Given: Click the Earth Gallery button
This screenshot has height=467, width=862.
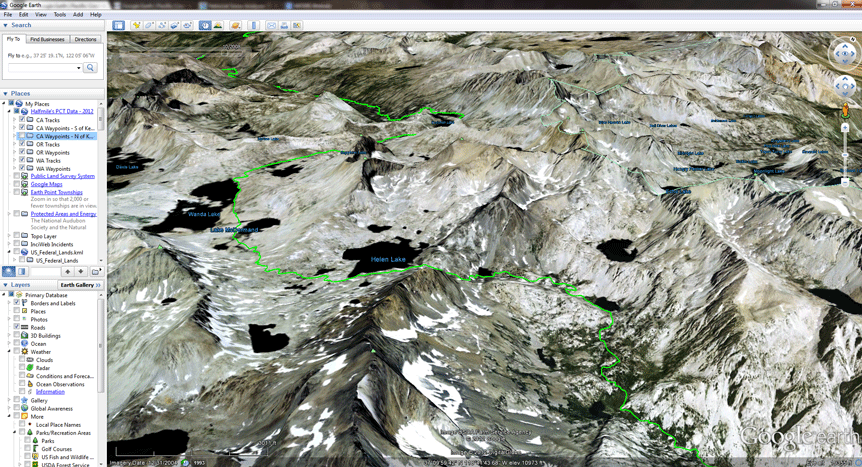Looking at the screenshot, I should click(x=81, y=285).
